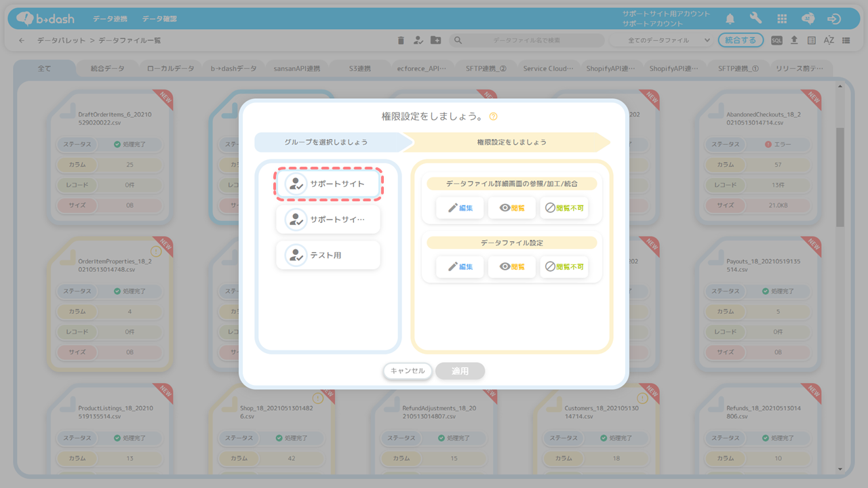Open the notification bell
Image resolution: width=868 pixels, height=488 pixels.
click(730, 19)
